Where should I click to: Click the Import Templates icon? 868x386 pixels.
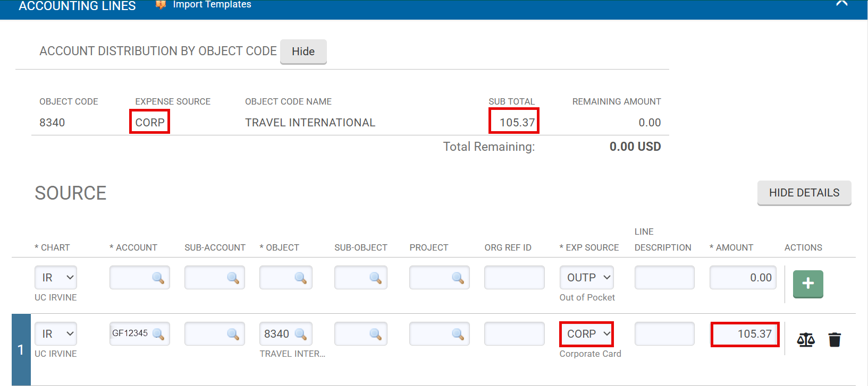161,5
